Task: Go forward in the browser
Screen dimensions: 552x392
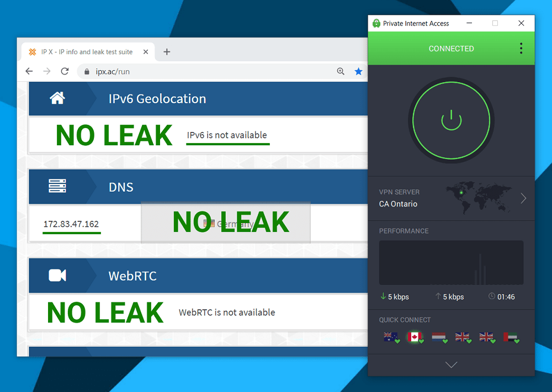Action: (47, 71)
